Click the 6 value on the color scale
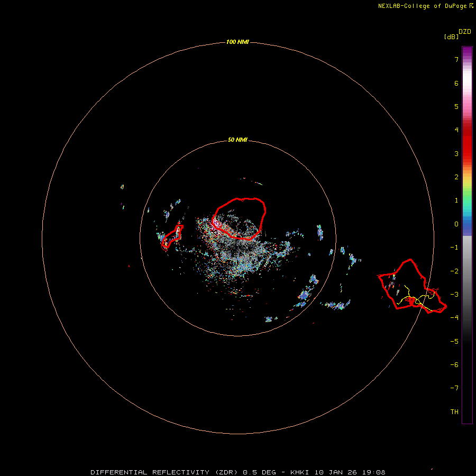 (456, 83)
